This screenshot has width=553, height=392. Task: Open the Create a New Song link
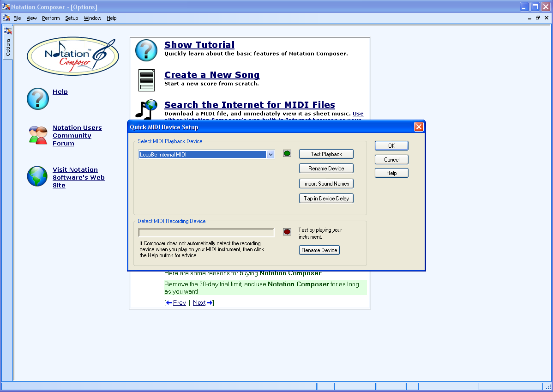212,75
